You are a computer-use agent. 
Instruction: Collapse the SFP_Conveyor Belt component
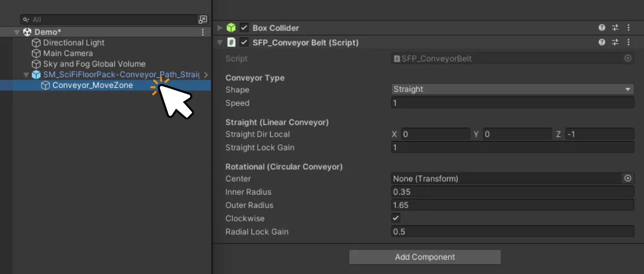pos(219,42)
